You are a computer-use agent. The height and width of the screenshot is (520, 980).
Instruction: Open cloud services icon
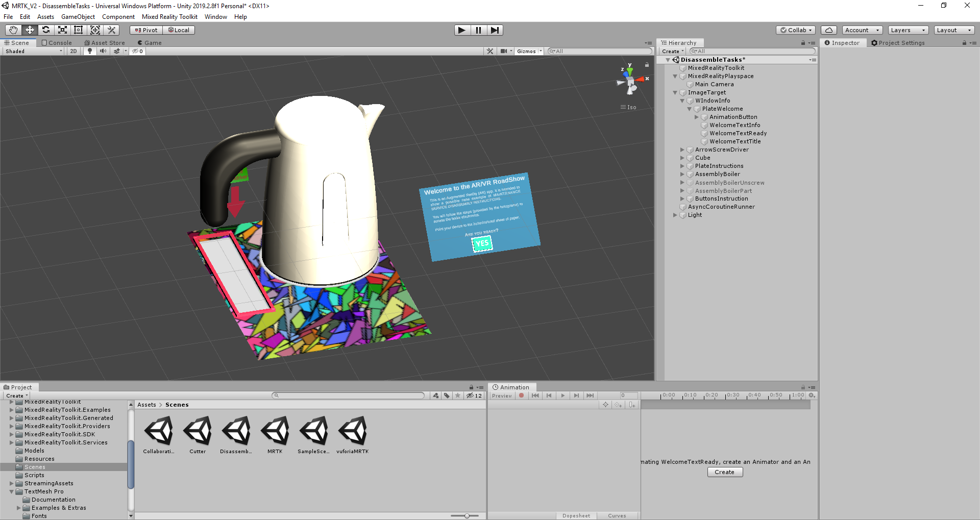(829, 30)
